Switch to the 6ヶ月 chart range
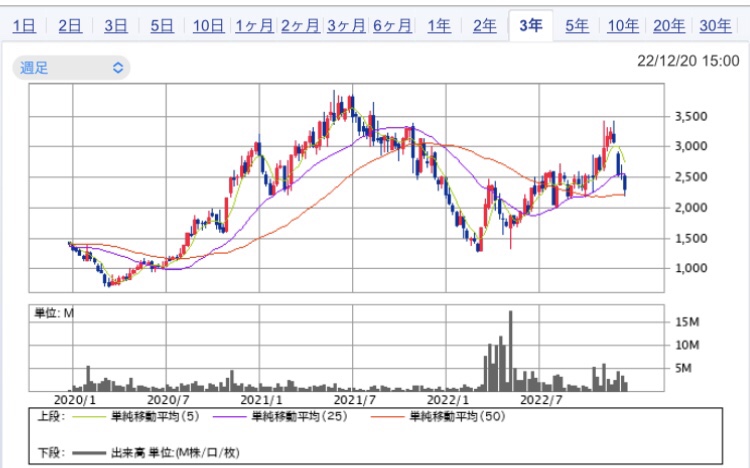The width and height of the screenshot is (750, 468). (x=392, y=25)
